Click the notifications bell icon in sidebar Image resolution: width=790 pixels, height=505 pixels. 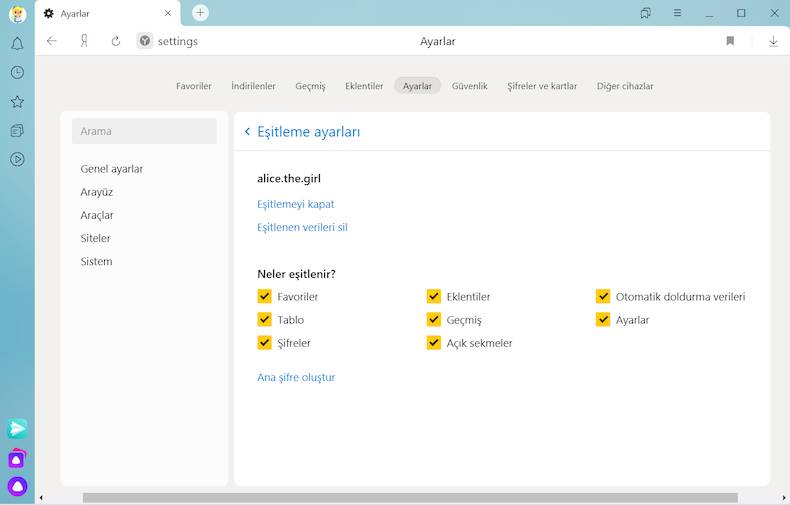click(17, 44)
